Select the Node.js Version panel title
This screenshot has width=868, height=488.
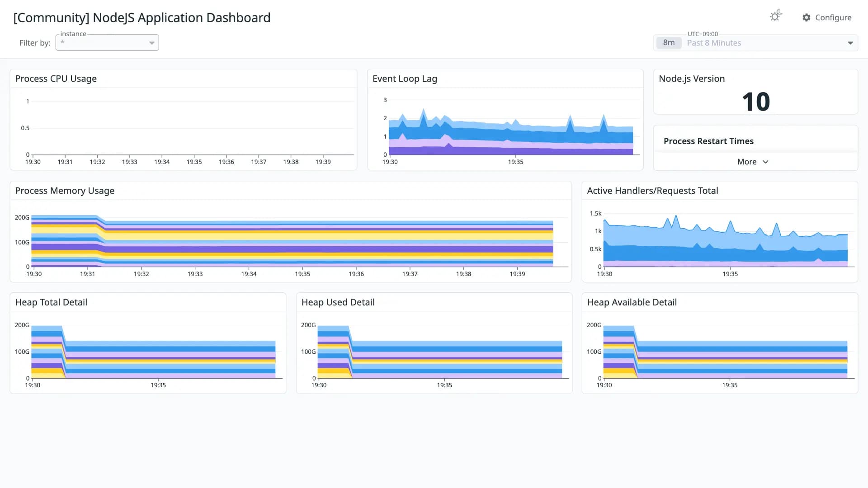692,79
